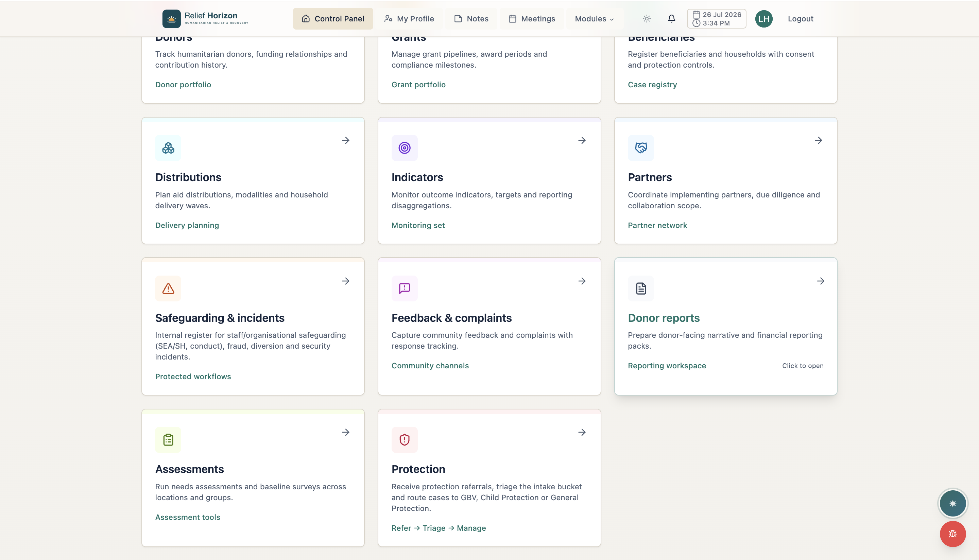979x560 pixels.
Task: Click the clock icon beside 3:34 PM
Action: pyautogui.click(x=696, y=23)
